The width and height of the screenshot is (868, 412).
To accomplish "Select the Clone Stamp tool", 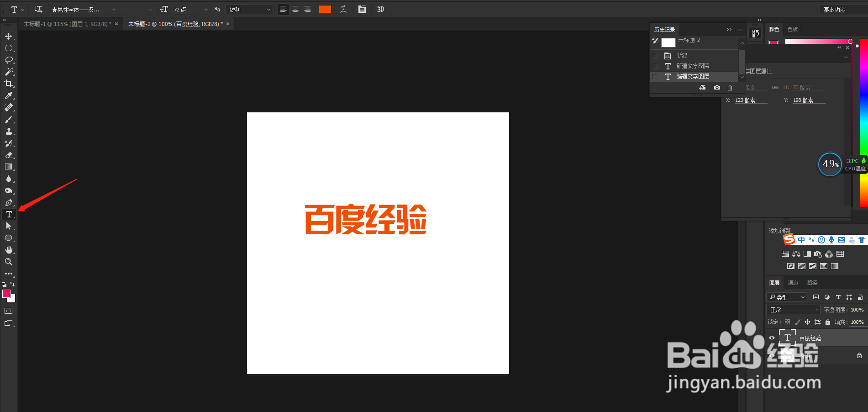I will [x=9, y=131].
